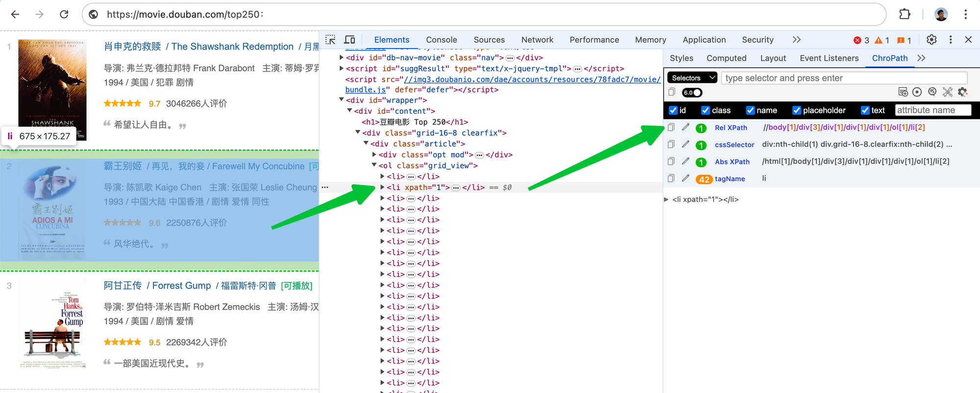Copy the cssSelector value
980x393 pixels.
pos(671,144)
